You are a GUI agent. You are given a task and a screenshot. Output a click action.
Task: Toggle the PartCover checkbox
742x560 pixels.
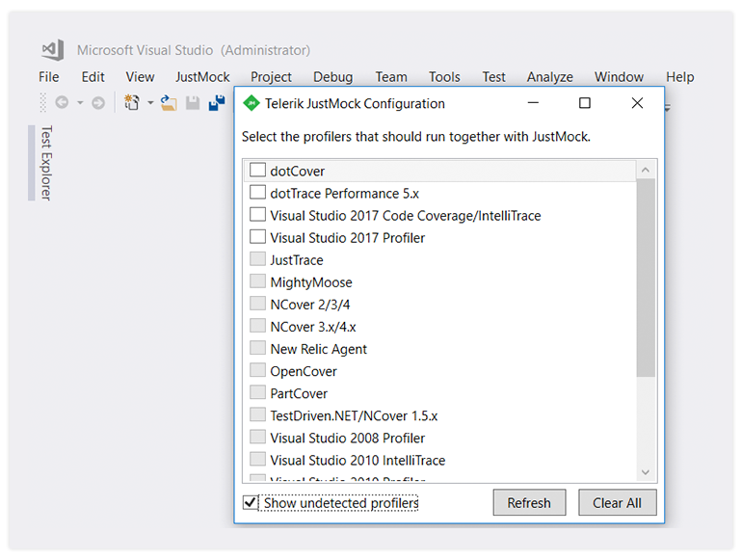coord(257,392)
